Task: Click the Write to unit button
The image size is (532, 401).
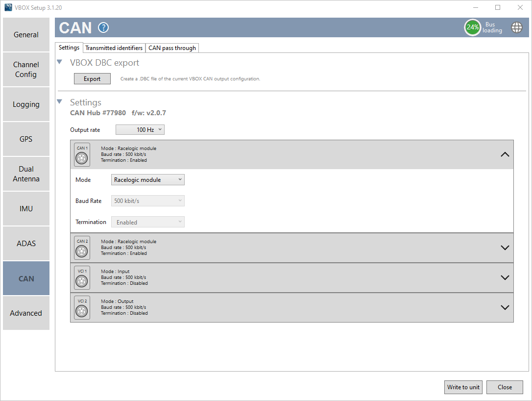Action: coord(463,387)
